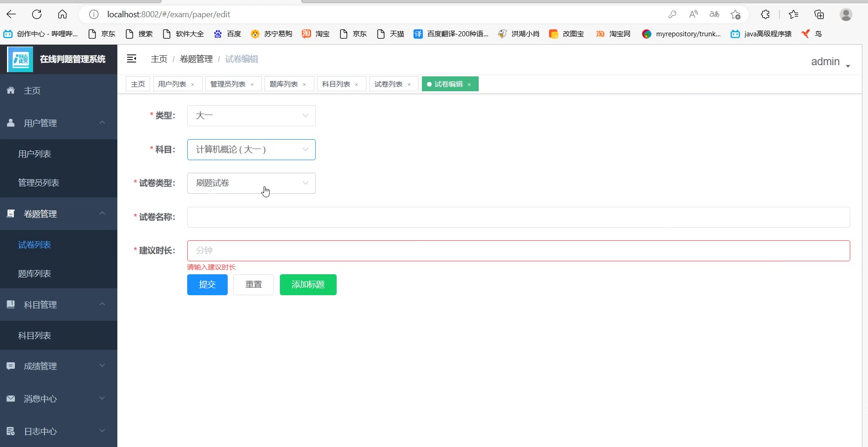Open the admin user dropdown
Viewport: 868px width, 447px height.
click(830, 62)
